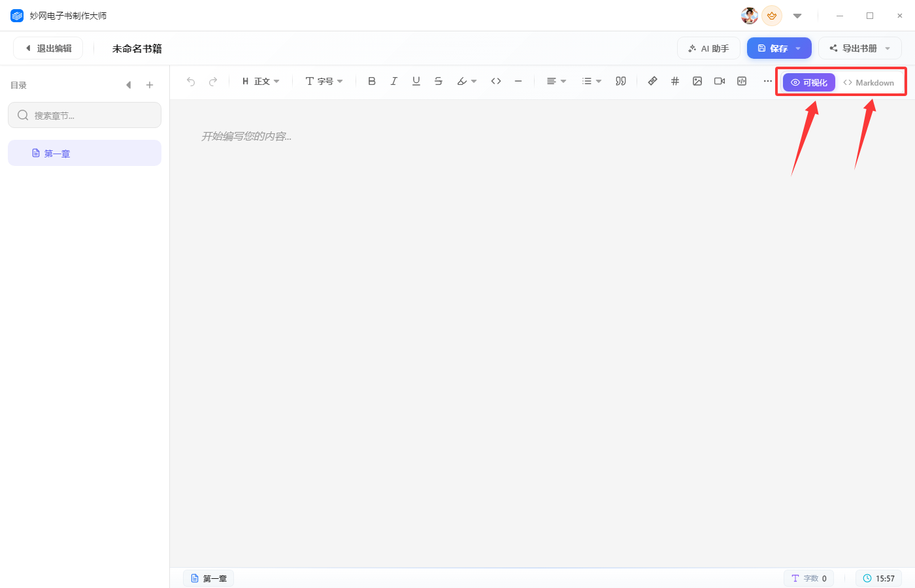Apply italic formatting
Viewport: 915px width, 588px height.
394,81
